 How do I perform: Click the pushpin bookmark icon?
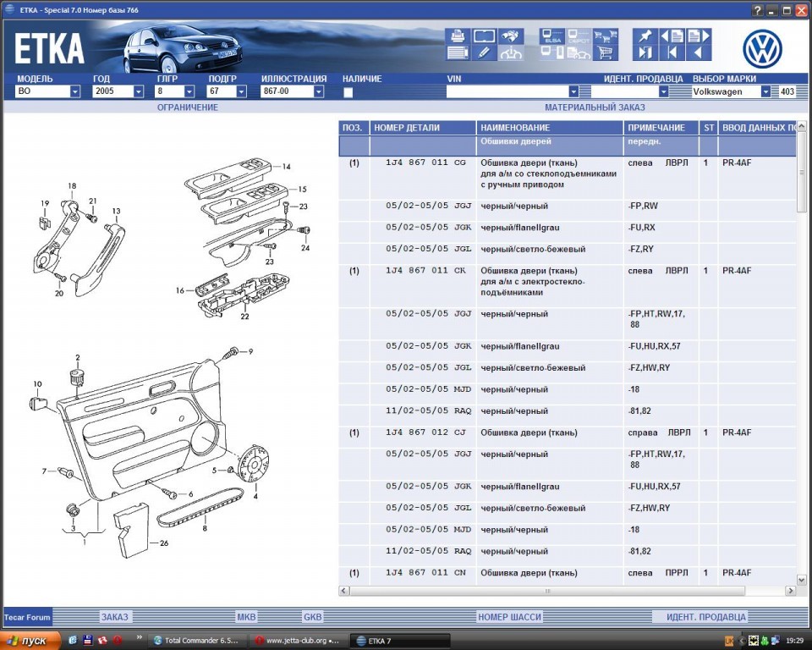[645, 36]
